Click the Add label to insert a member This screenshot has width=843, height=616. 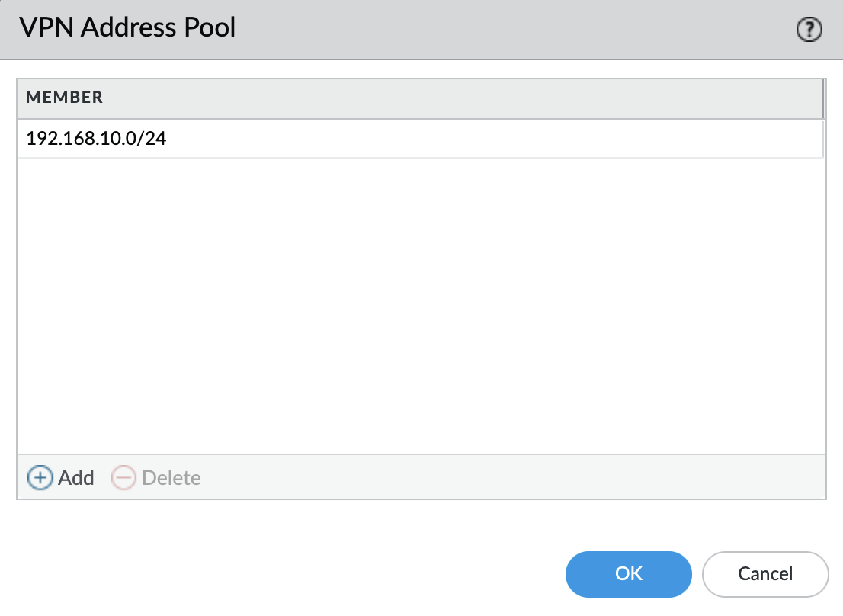coord(75,478)
